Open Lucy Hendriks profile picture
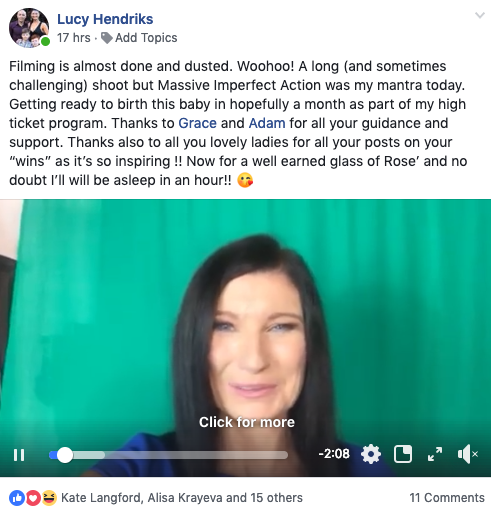This screenshot has height=516, width=491. tap(29, 28)
